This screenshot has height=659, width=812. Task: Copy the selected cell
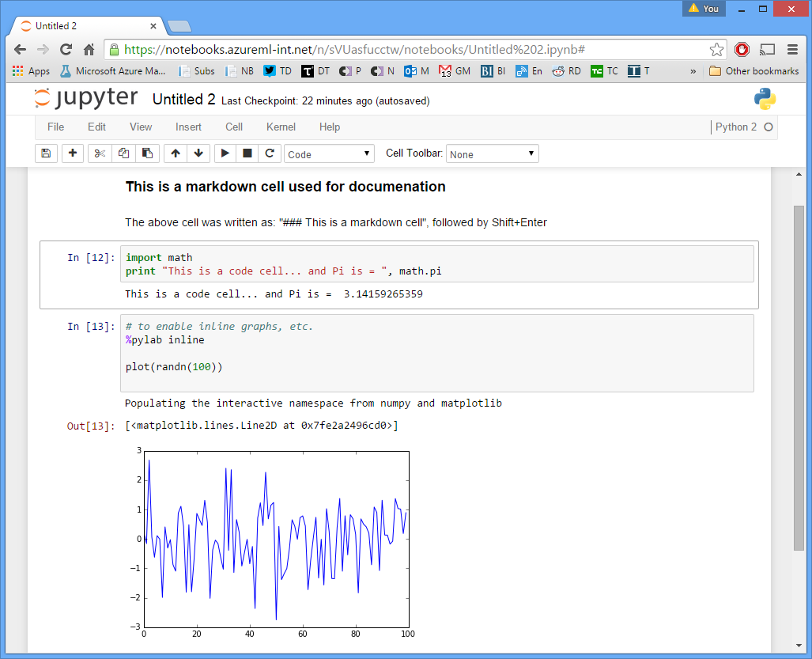click(x=123, y=153)
